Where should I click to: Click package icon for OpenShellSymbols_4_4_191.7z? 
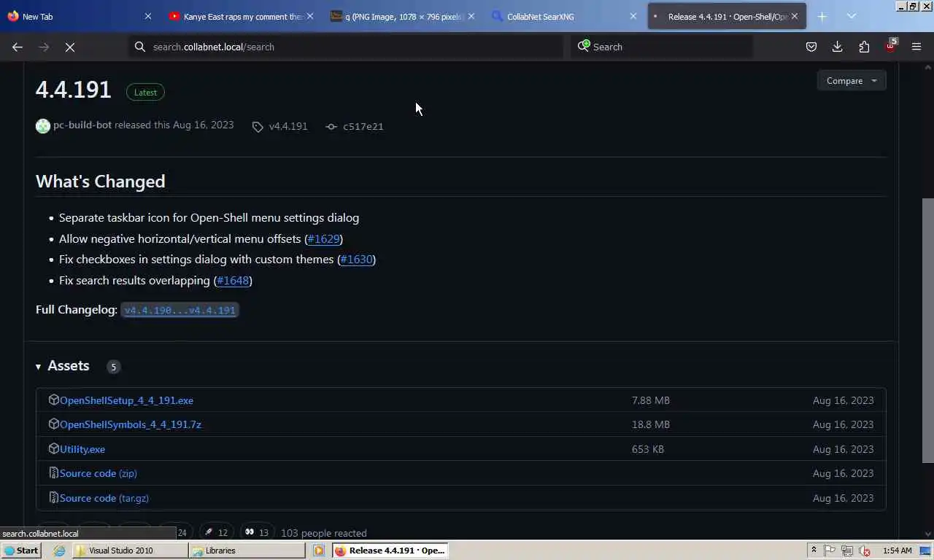(x=53, y=424)
